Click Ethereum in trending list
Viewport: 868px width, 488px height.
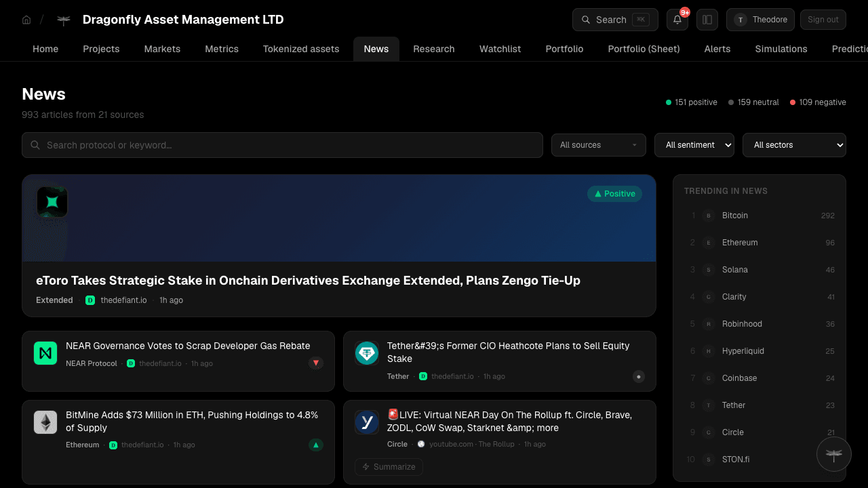tap(740, 243)
